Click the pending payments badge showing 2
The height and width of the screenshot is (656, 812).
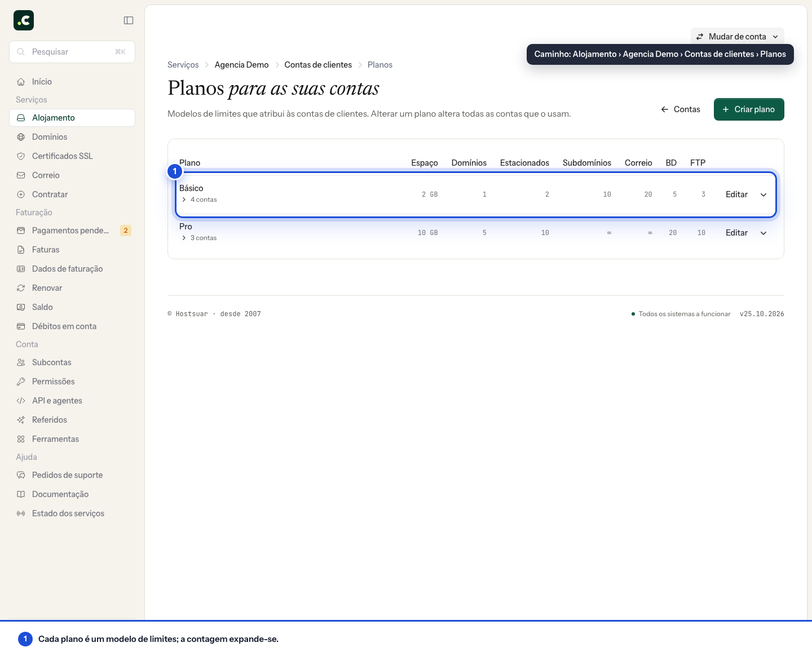tap(126, 231)
